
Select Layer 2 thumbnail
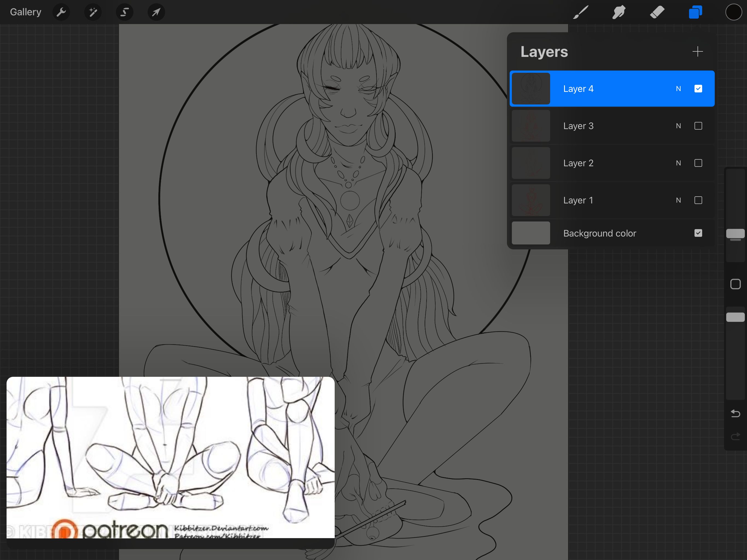click(531, 163)
